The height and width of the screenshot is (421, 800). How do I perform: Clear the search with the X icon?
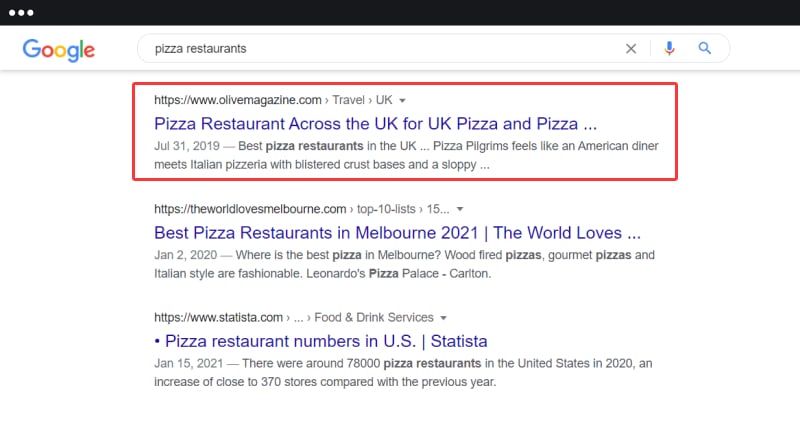tap(631, 48)
